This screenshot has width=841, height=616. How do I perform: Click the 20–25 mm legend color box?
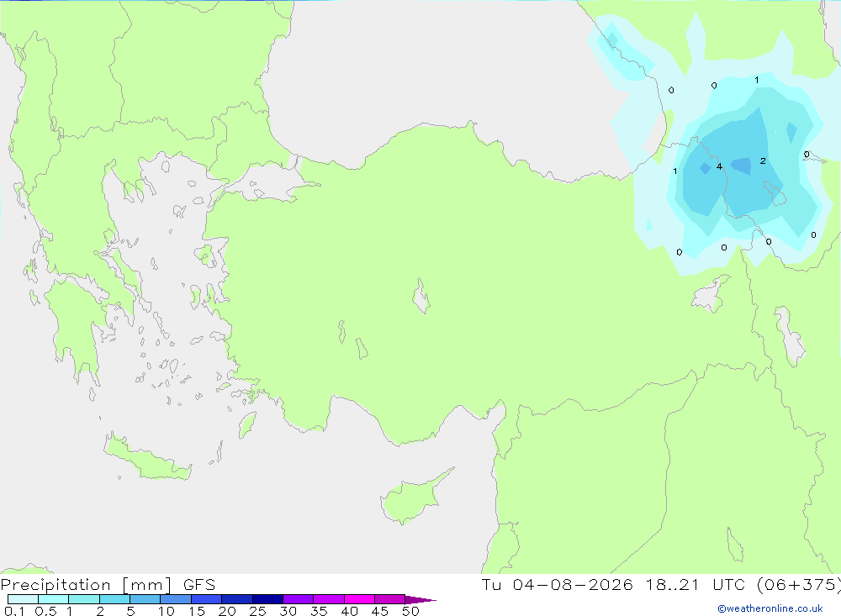[x=236, y=599]
